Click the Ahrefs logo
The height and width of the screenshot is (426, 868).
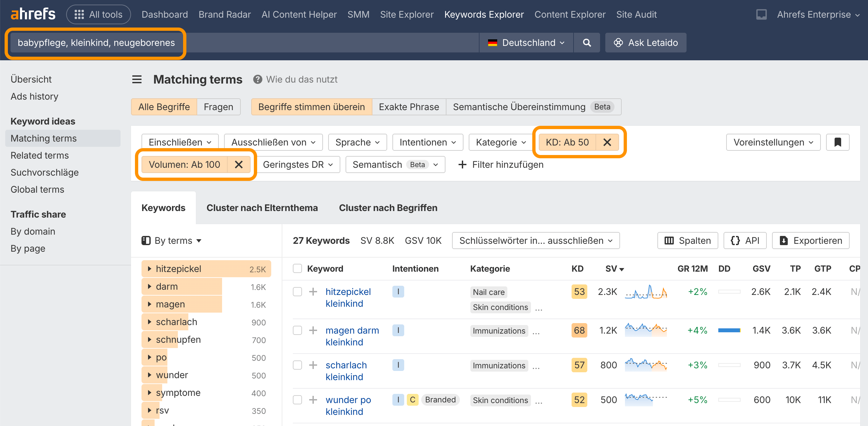[x=33, y=14]
